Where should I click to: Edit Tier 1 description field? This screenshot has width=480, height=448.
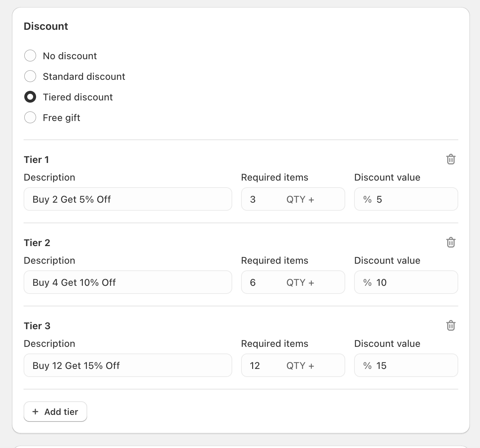click(128, 199)
